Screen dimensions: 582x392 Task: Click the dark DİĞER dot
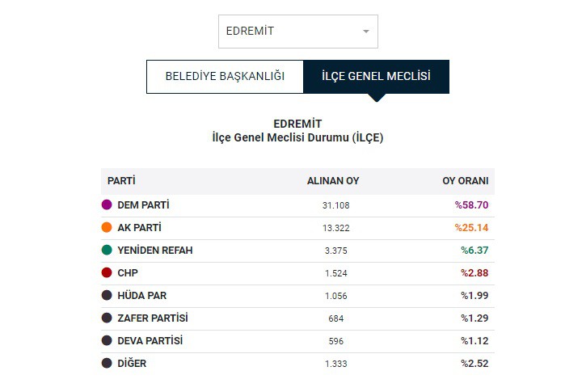coord(107,363)
